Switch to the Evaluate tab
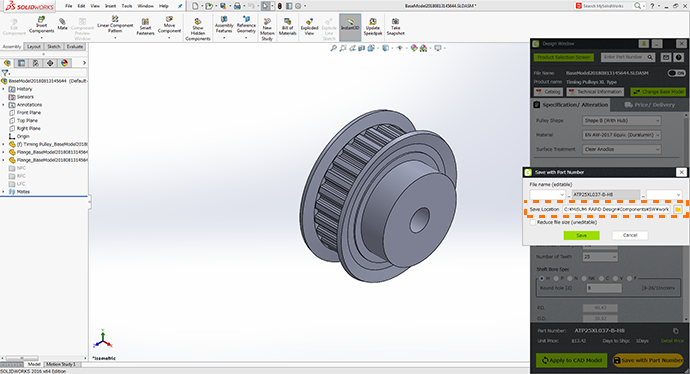The width and height of the screenshot is (690, 374). (x=75, y=47)
